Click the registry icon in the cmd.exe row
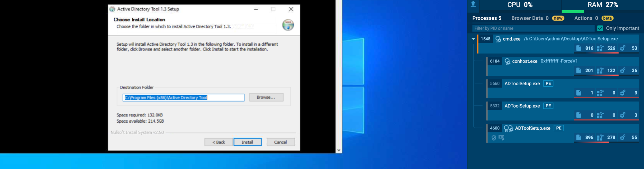This screenshot has width=644, height=169. tap(600, 48)
